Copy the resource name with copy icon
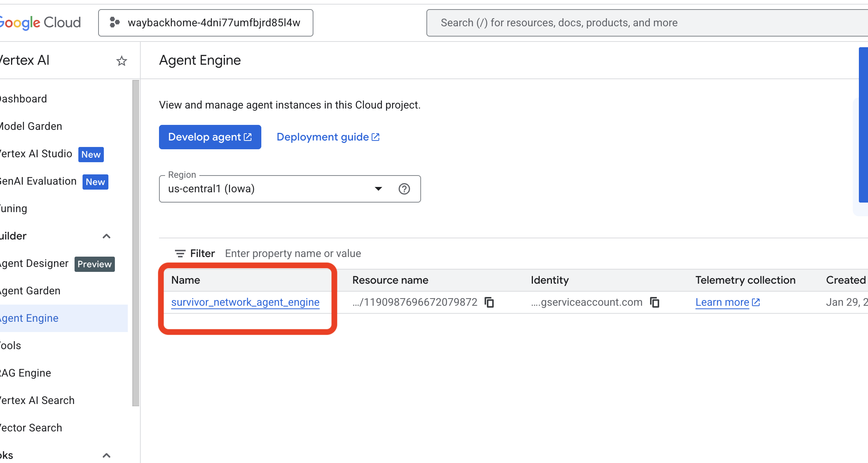This screenshot has height=463, width=868. point(489,302)
